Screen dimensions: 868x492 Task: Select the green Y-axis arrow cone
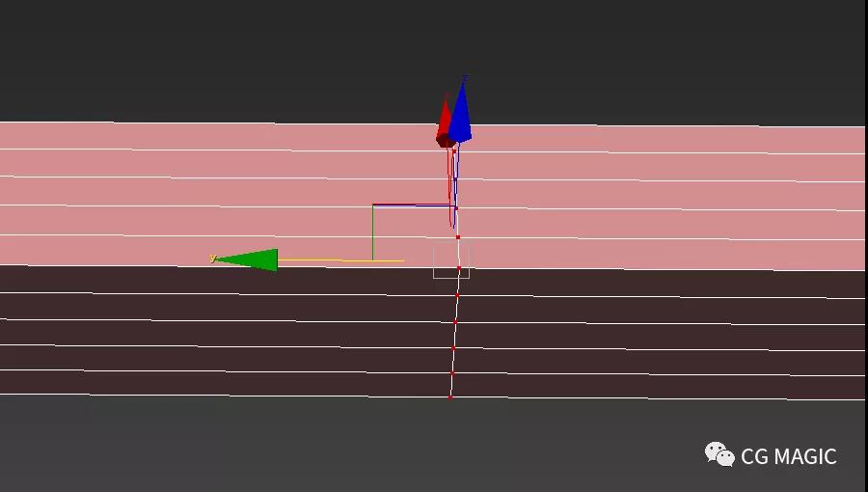click(x=251, y=260)
